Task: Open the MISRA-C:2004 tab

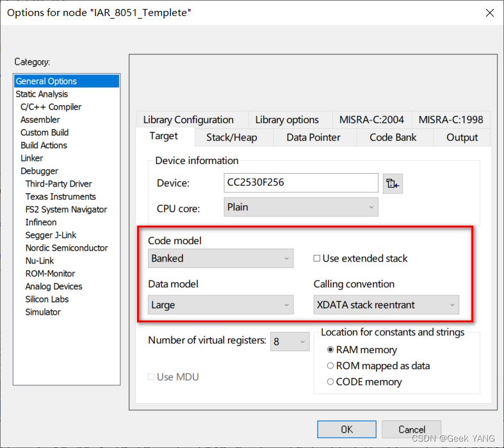Action: [x=371, y=120]
